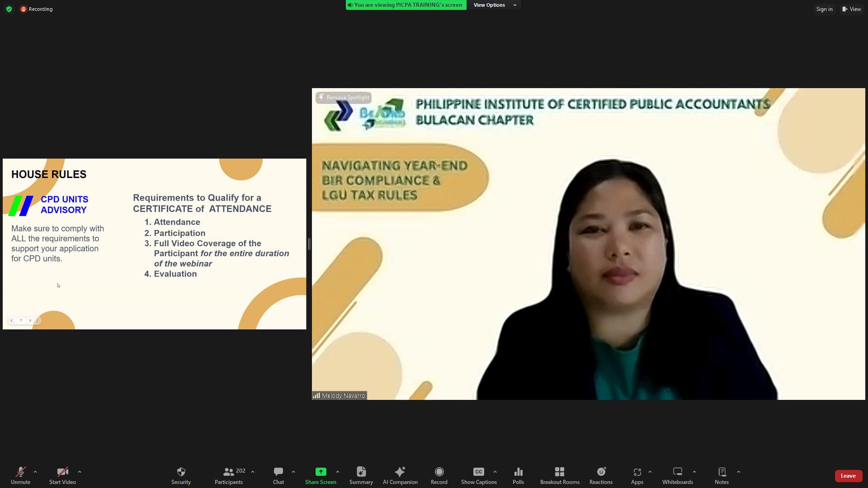Click CPD UNITS ADVISORY heading
The width and height of the screenshot is (868, 488).
64,205
